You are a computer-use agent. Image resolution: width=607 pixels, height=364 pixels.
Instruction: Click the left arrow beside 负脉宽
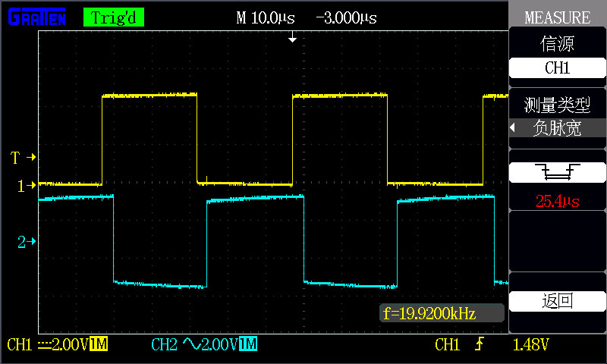click(513, 127)
